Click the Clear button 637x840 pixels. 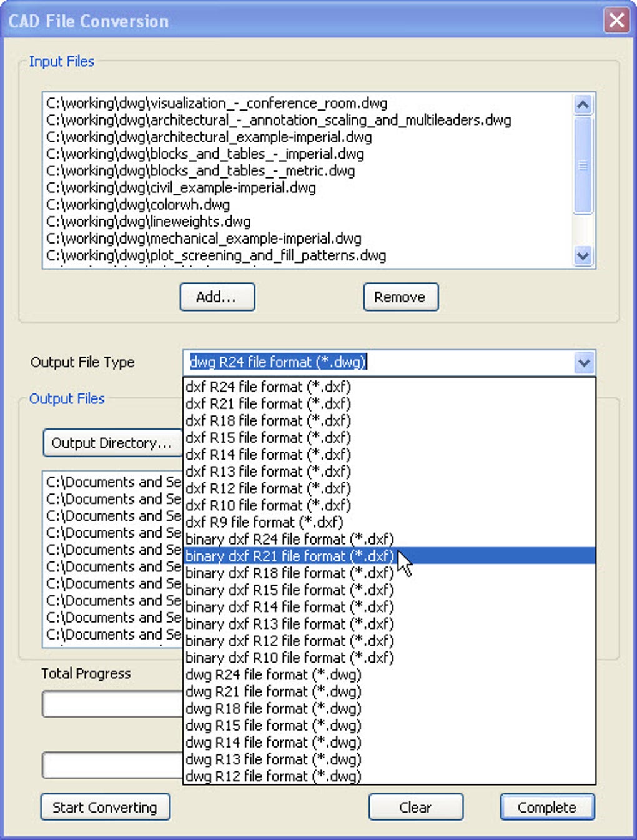[416, 807]
